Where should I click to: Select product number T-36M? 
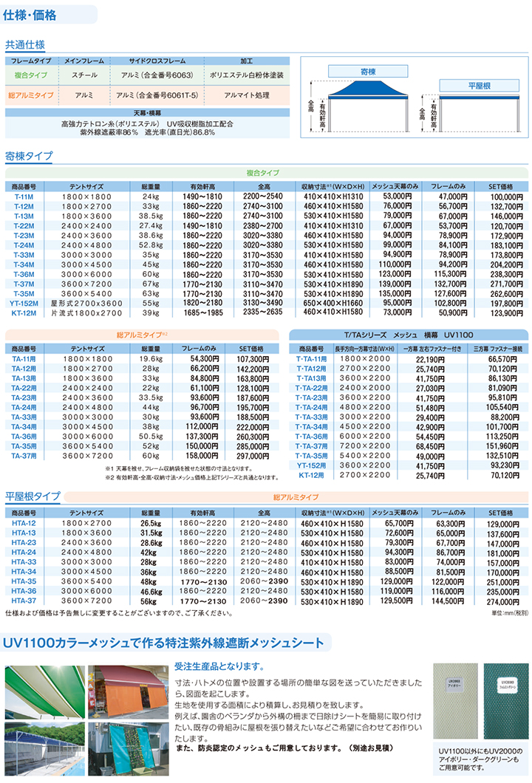[x=24, y=274]
